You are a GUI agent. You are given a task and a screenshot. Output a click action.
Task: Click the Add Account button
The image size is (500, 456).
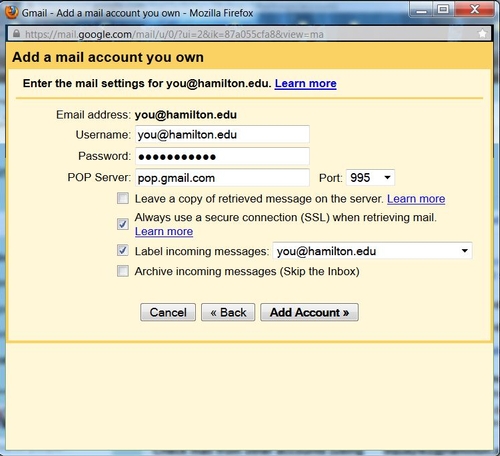click(x=309, y=312)
